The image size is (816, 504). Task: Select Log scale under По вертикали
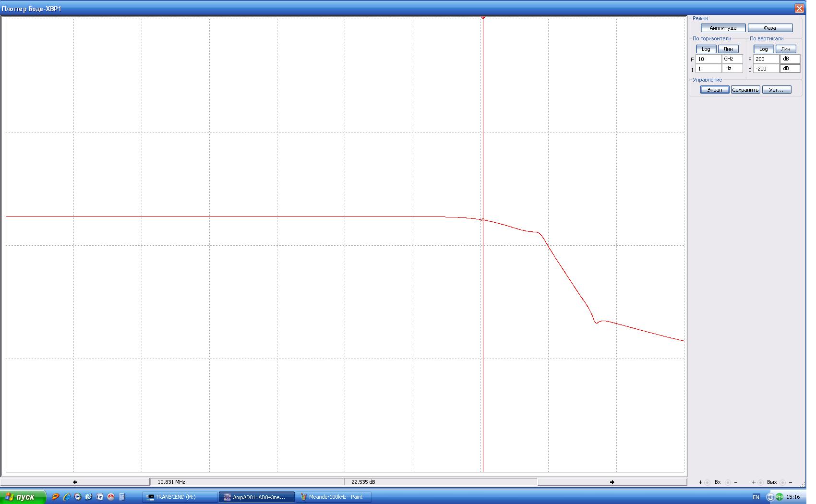[763, 49]
